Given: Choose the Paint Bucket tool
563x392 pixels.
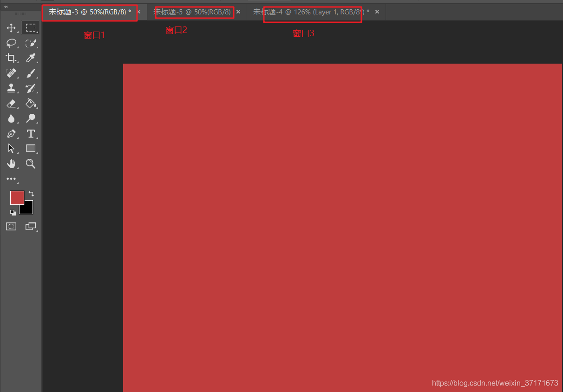Looking at the screenshot, I should (x=31, y=103).
